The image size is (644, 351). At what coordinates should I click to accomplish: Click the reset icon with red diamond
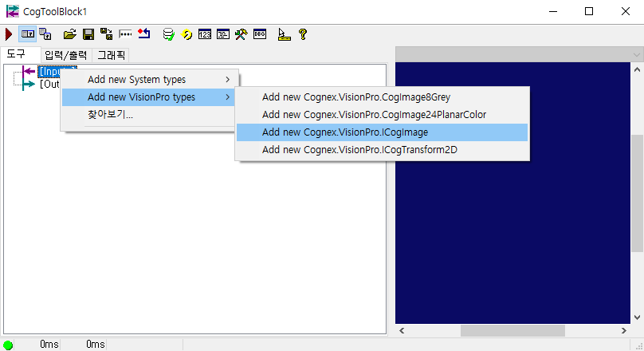[x=144, y=34]
